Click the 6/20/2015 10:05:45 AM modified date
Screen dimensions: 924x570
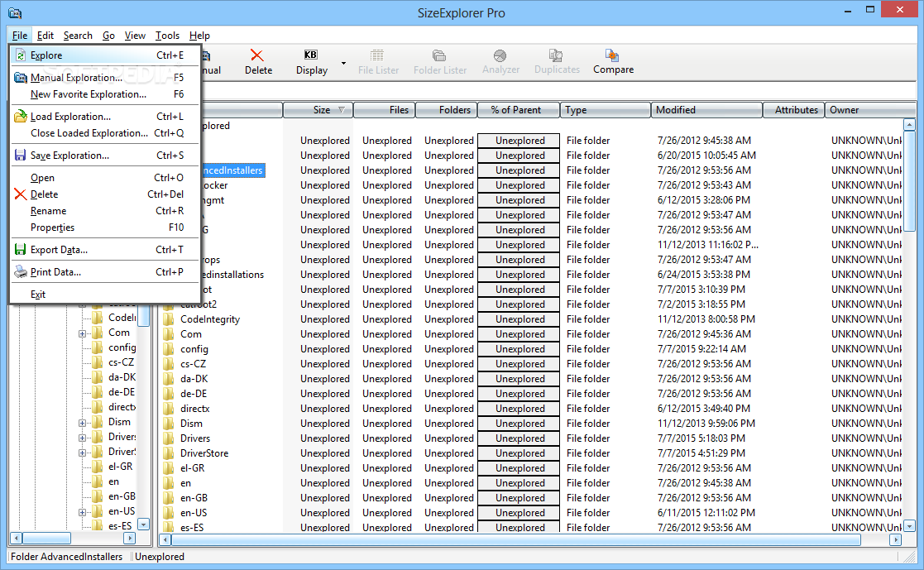[706, 156]
